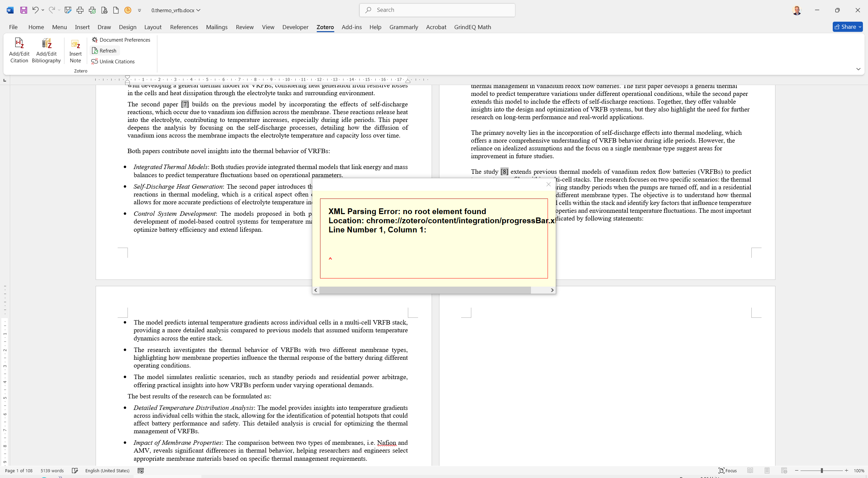This screenshot has height=478, width=868.
Task: Click the purple Save floppy icon
Action: tap(23, 10)
